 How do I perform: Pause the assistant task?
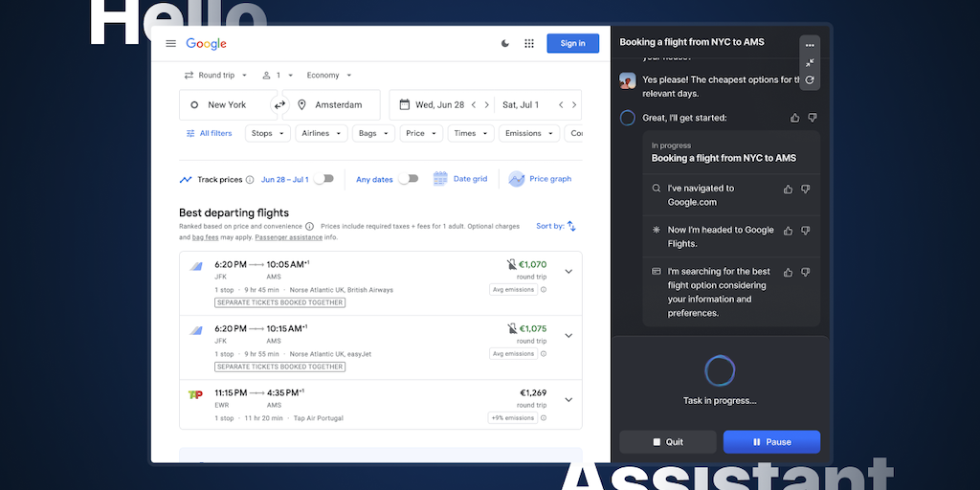pos(771,442)
